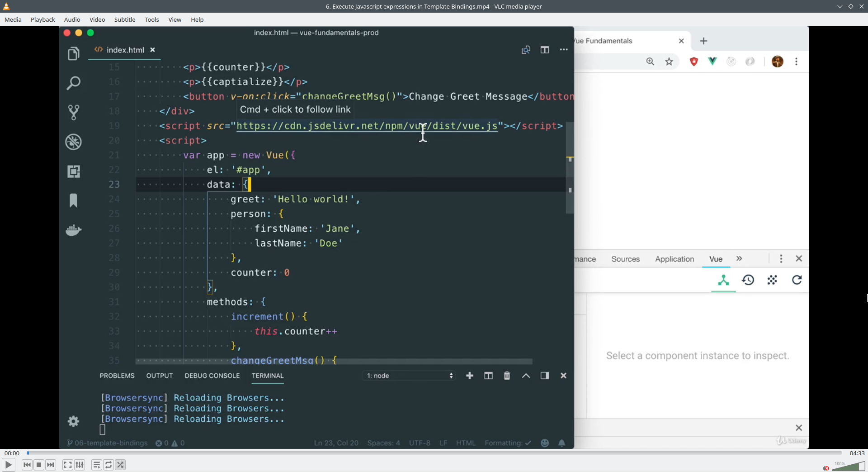The height and width of the screenshot is (472, 868).
Task: Click the 04:33 time label in VLC
Action: point(857,453)
